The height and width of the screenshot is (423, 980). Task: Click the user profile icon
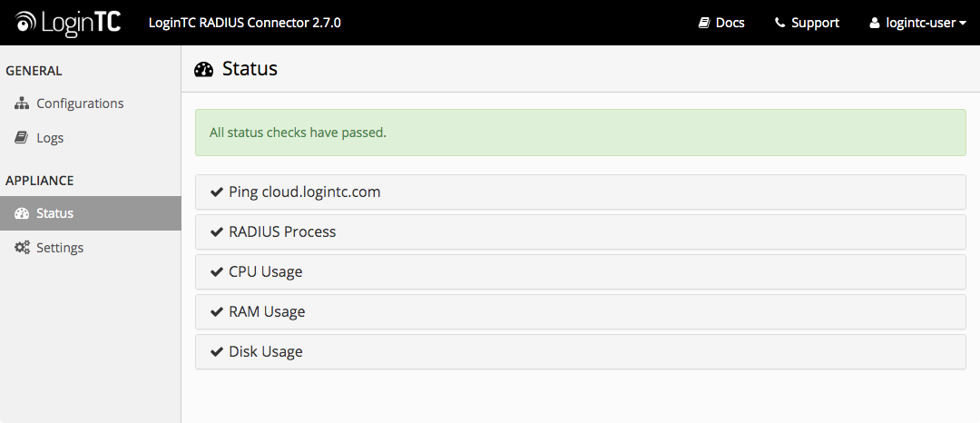point(875,23)
